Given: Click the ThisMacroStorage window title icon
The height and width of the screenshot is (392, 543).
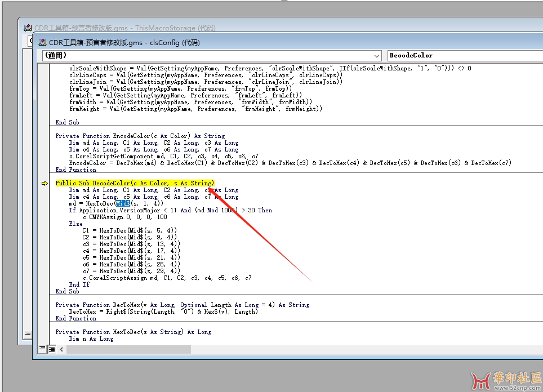Looking at the screenshot, I should click(28, 28).
